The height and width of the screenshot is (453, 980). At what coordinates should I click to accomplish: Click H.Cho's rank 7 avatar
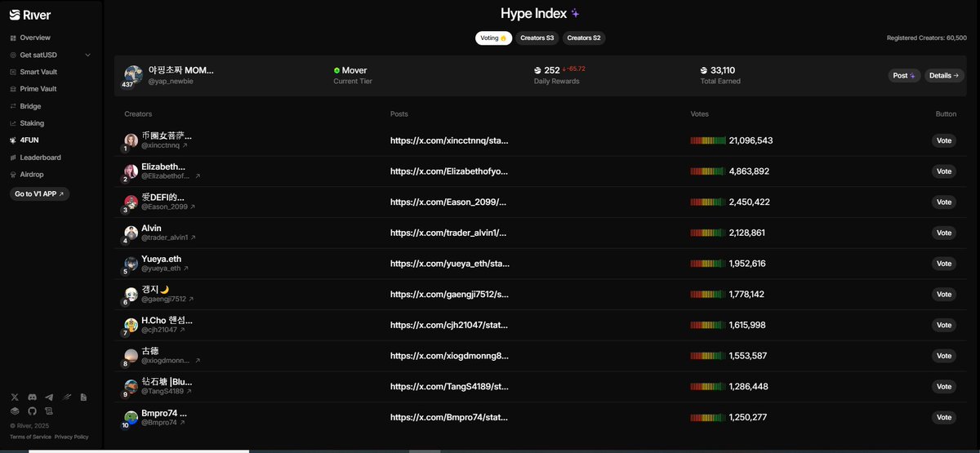[131, 325]
